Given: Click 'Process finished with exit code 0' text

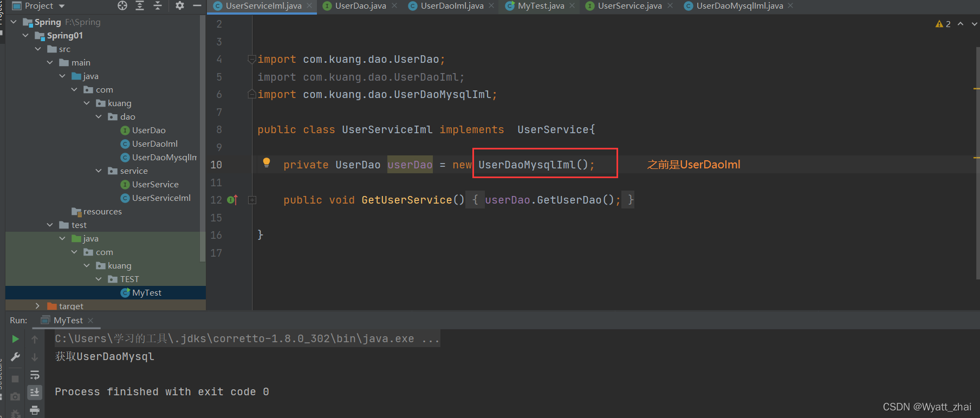Looking at the screenshot, I should [x=162, y=392].
